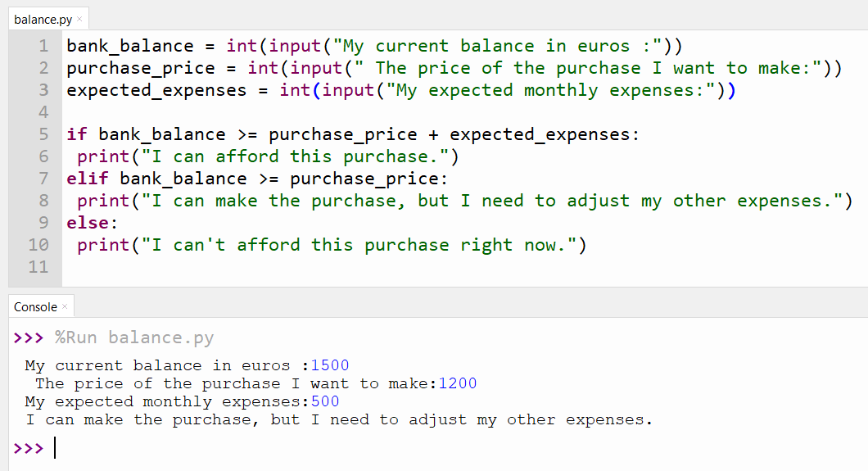Image resolution: width=868 pixels, height=471 pixels.
Task: Click the %Run balance.py command in console
Action: 134,337
